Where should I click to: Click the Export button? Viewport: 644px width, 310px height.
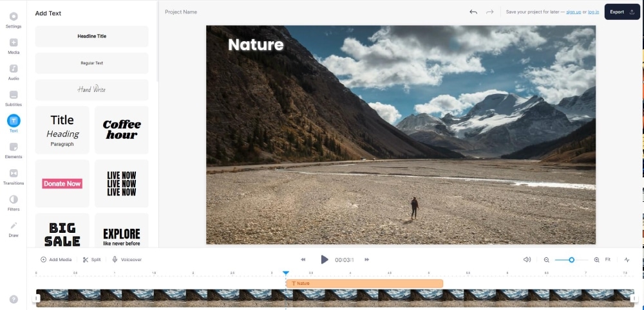[622, 12]
